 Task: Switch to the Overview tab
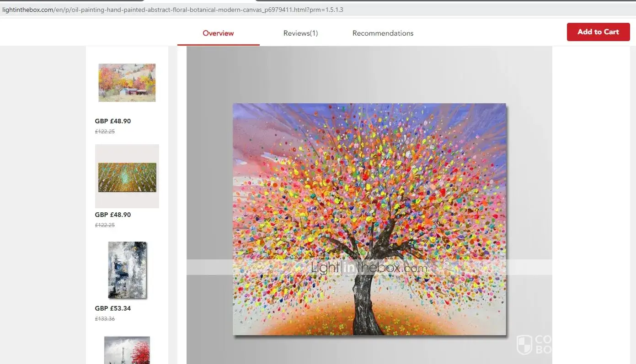[x=218, y=33]
